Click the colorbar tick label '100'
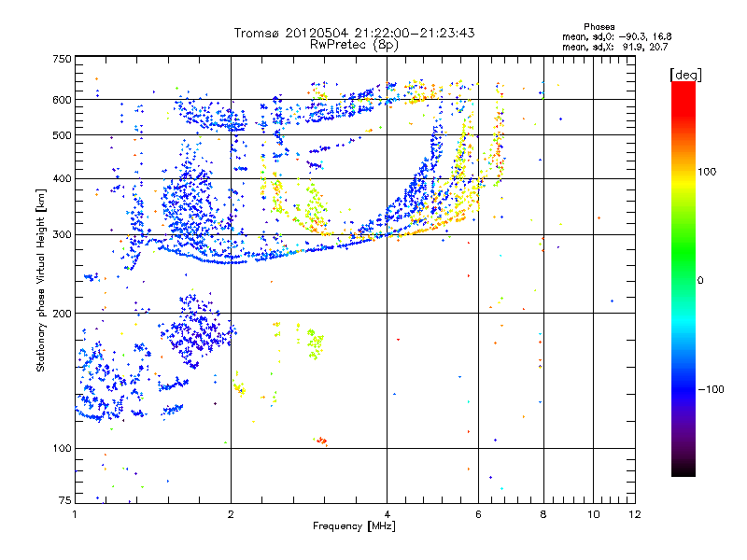 pyautogui.click(x=707, y=172)
